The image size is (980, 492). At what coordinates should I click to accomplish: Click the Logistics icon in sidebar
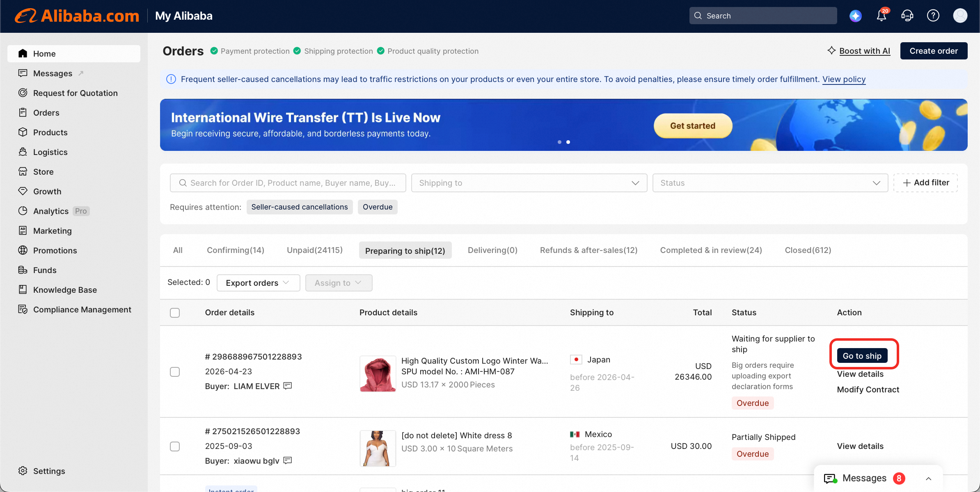23,152
